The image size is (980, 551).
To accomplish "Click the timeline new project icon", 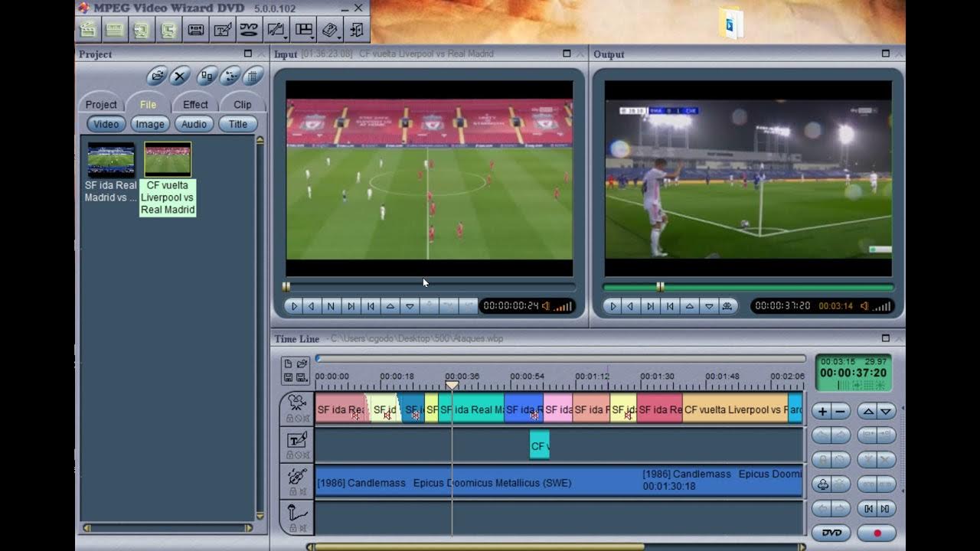I will coord(289,363).
